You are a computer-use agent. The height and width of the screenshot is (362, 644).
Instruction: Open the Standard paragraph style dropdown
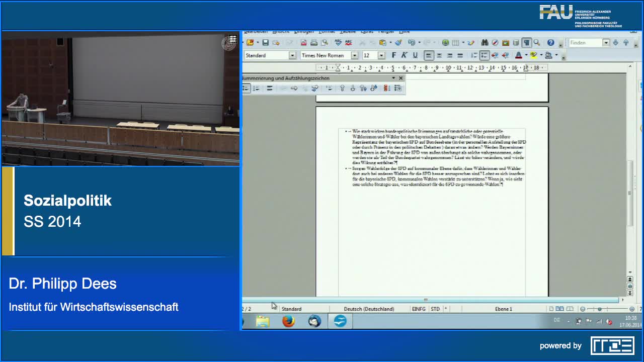tap(292, 55)
